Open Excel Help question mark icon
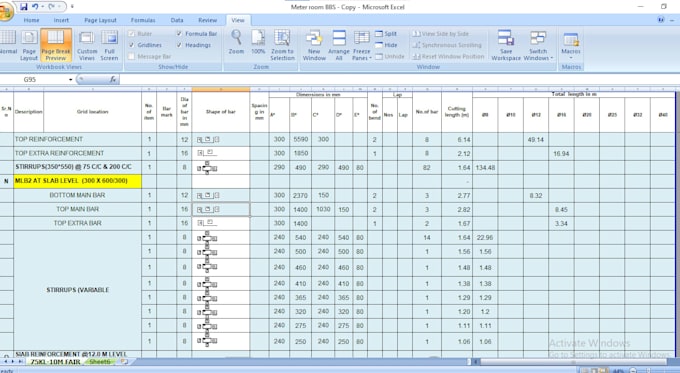The image size is (680, 373). [x=661, y=20]
